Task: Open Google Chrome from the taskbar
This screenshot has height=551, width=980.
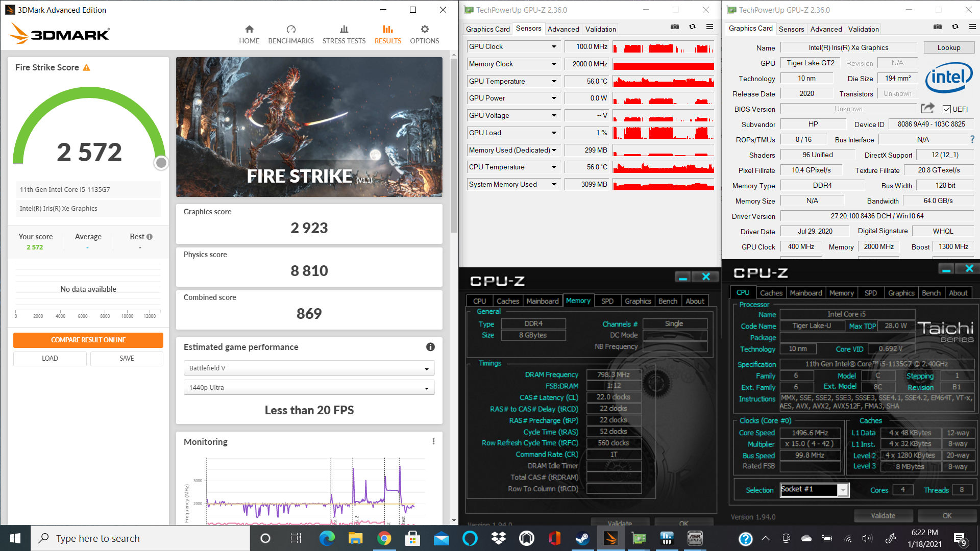Action: coord(384,538)
